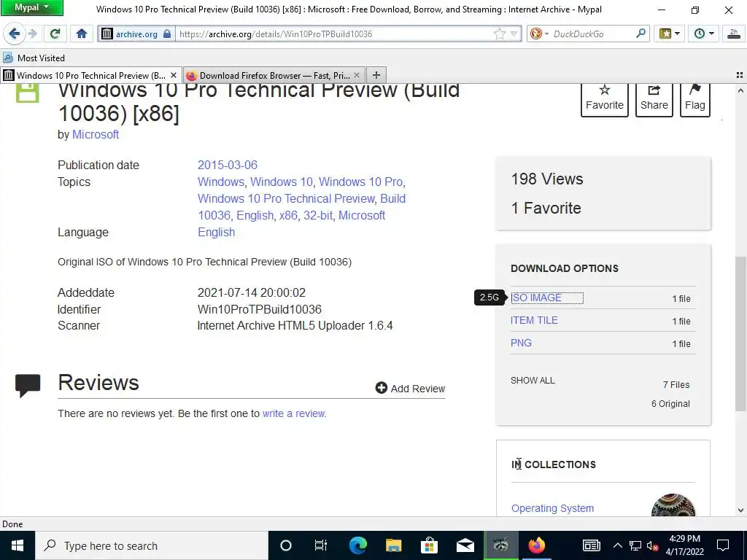Open the URL history dropdown arrow
Viewport: 747px width, 560px height.
click(514, 34)
